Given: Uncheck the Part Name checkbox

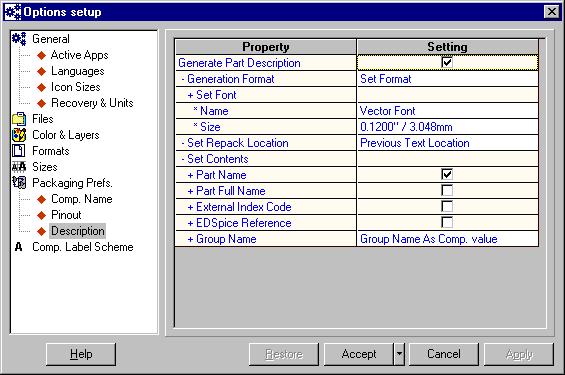Looking at the screenshot, I should click(447, 174).
